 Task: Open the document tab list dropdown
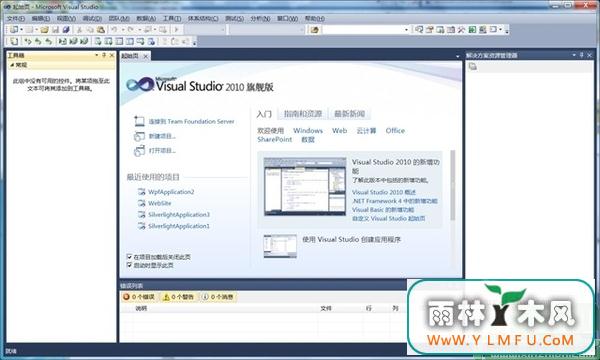(x=458, y=57)
